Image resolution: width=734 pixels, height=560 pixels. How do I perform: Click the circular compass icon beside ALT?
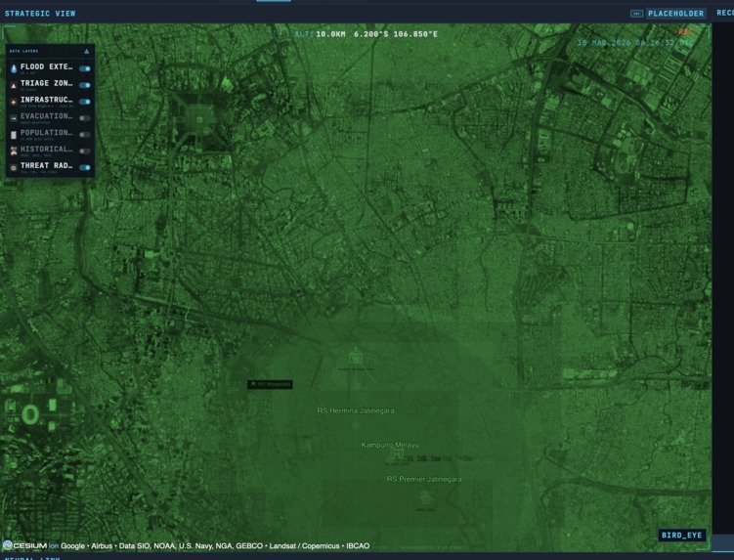(281, 34)
